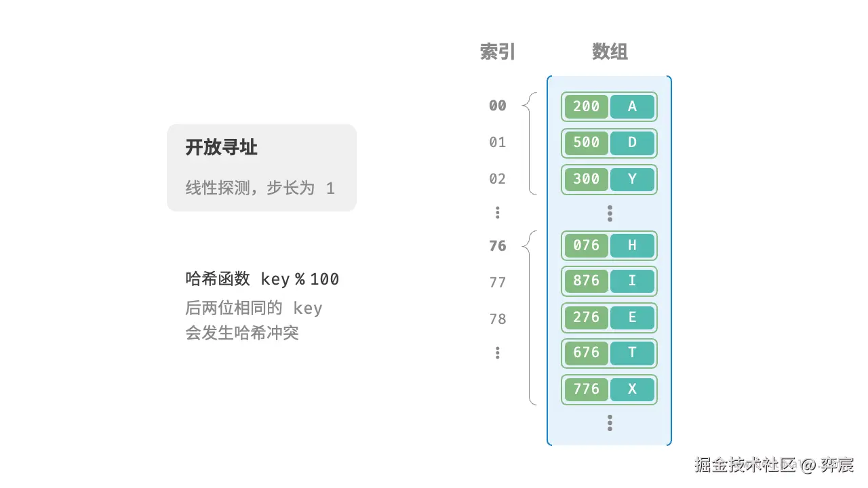Click the 开放寻址 title box
Screen dimensions: 868x488
pos(261,167)
